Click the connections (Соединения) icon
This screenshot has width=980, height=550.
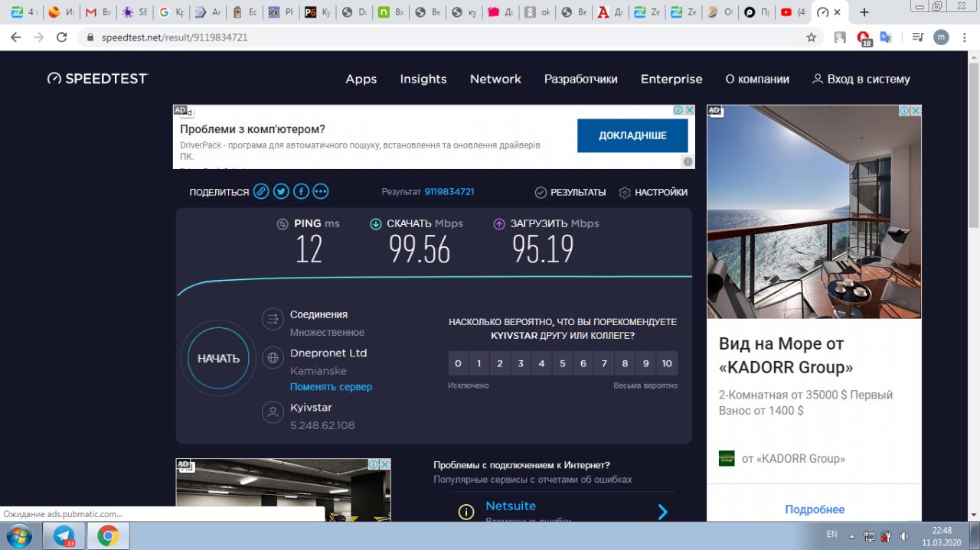click(x=273, y=319)
